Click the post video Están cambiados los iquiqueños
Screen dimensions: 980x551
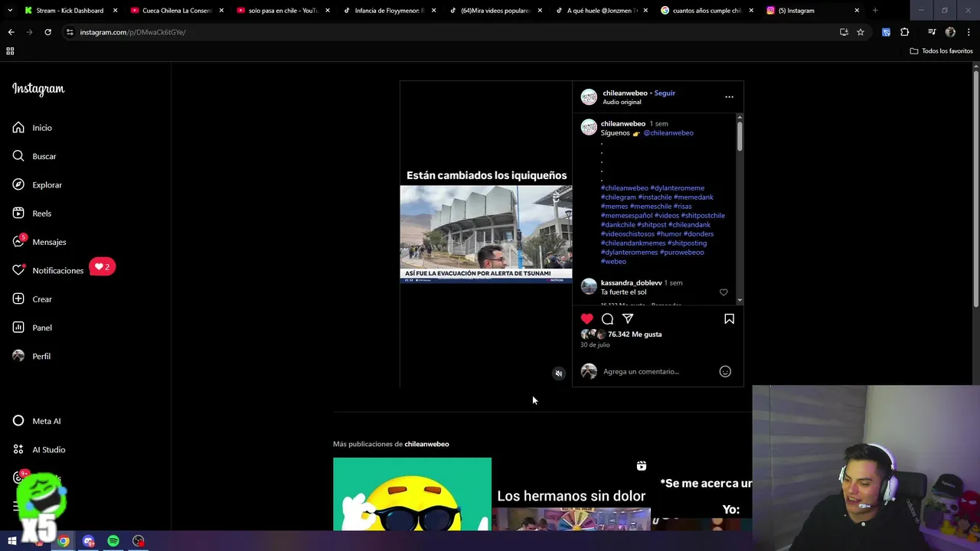coord(486,234)
